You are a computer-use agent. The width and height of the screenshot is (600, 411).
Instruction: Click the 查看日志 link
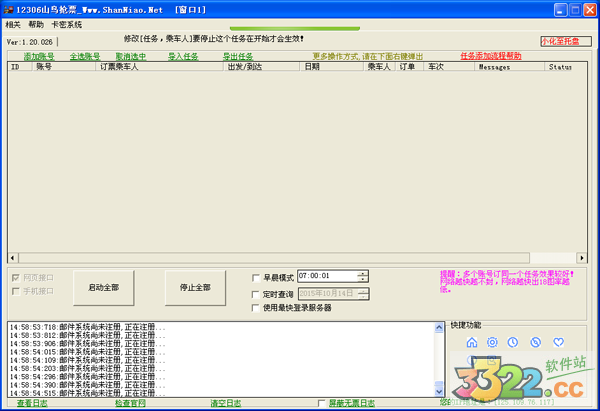pyautogui.click(x=32, y=403)
